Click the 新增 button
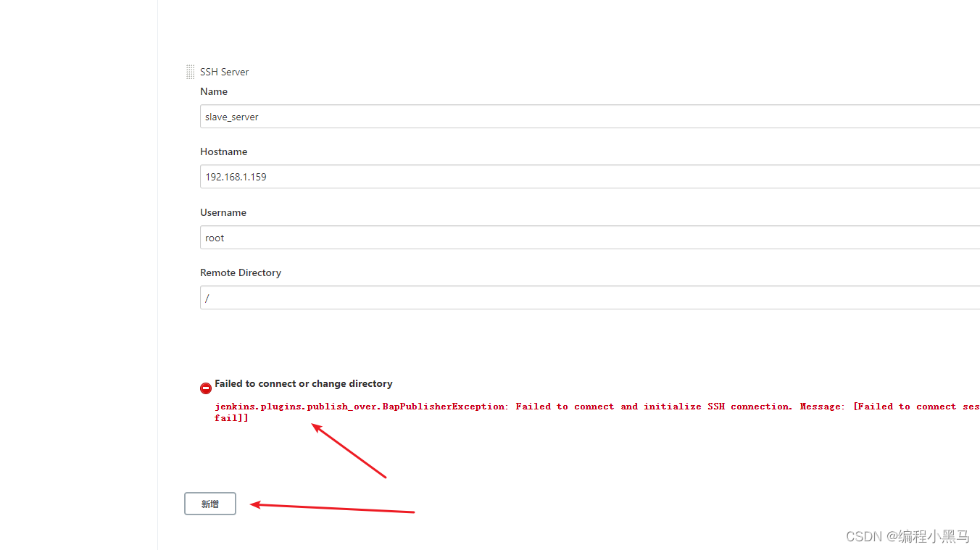 click(210, 504)
